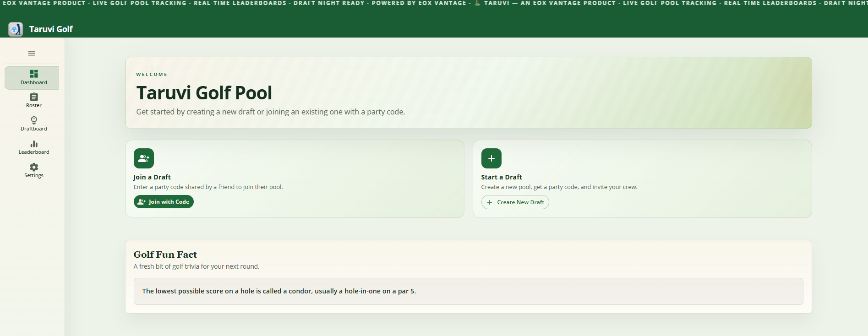Click the Taruvi Golf header title

point(51,29)
